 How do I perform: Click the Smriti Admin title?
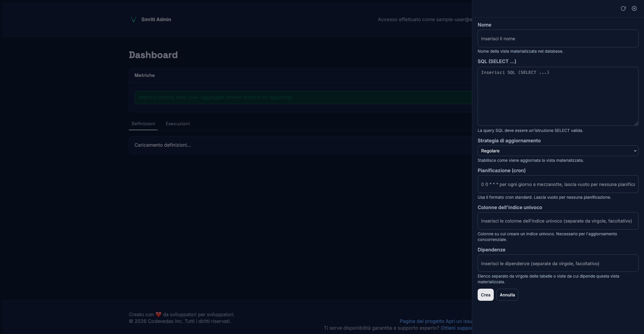pos(156,19)
